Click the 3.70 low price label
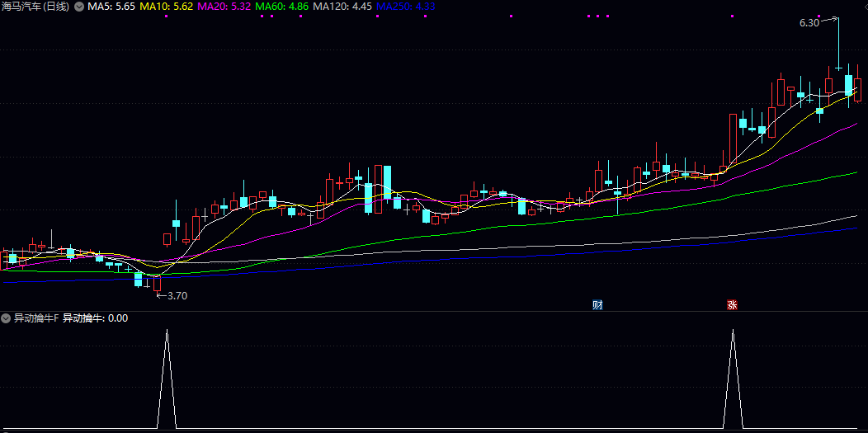 [x=177, y=296]
